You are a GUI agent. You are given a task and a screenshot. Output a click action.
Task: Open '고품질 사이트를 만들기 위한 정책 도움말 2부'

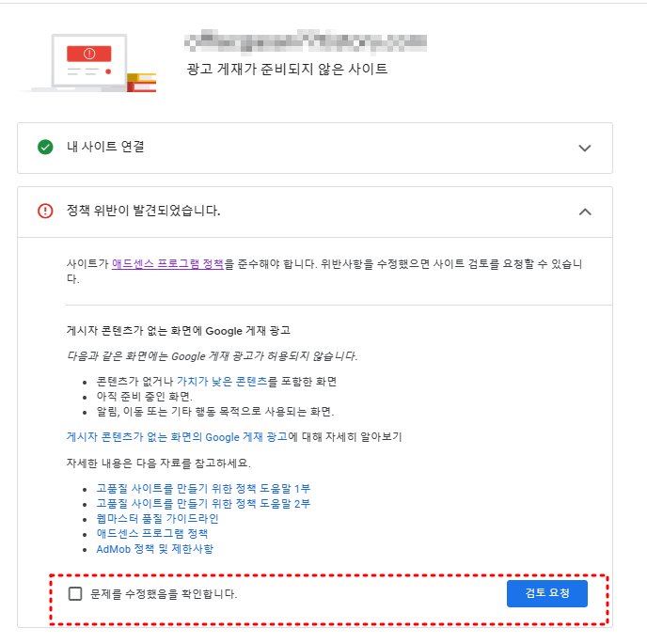pyautogui.click(x=203, y=504)
